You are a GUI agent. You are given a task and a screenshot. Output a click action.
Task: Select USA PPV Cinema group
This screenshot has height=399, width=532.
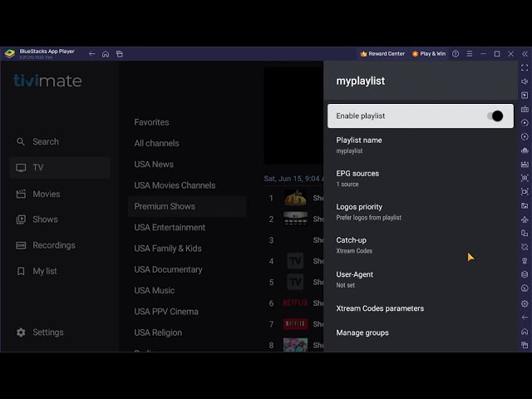tap(187, 312)
